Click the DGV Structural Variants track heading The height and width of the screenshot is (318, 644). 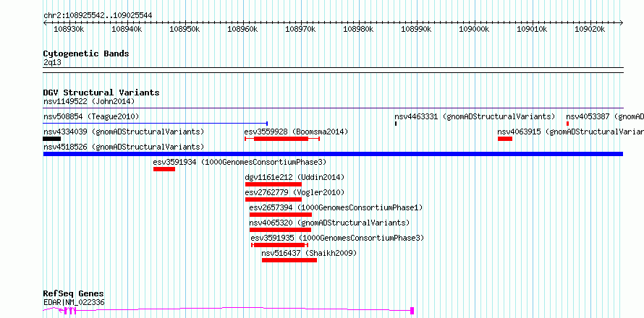pyautogui.click(x=101, y=93)
